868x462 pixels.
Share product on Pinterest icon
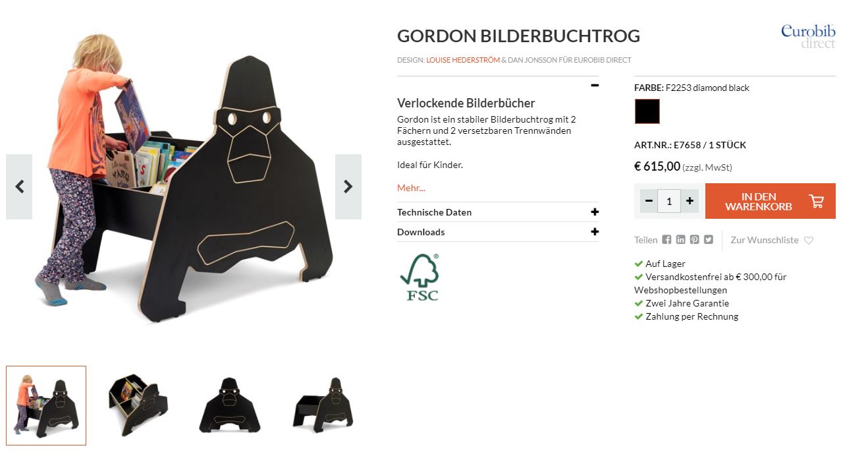pos(694,240)
